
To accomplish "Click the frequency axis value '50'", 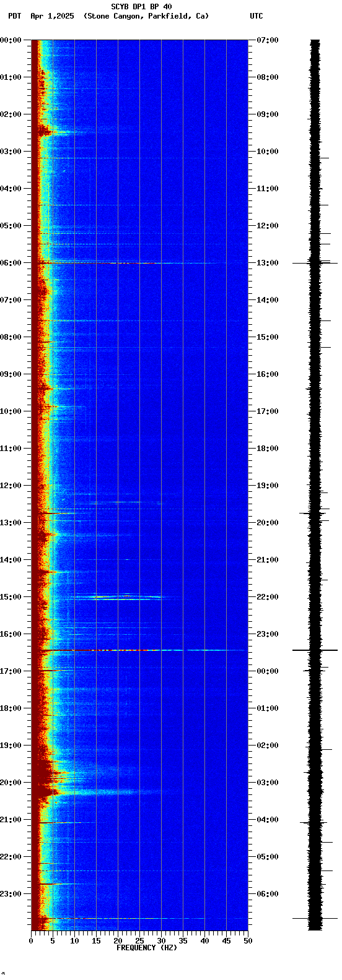I will point(248,941).
